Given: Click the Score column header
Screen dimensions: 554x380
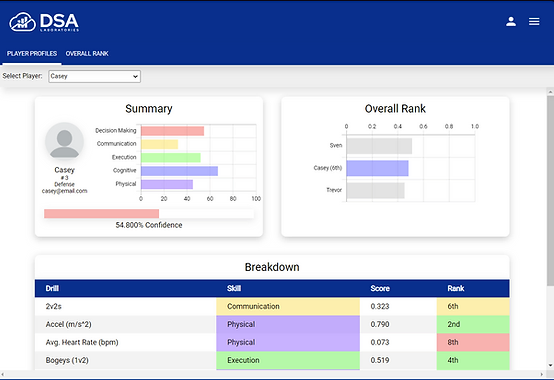Looking at the screenshot, I should (x=380, y=289).
